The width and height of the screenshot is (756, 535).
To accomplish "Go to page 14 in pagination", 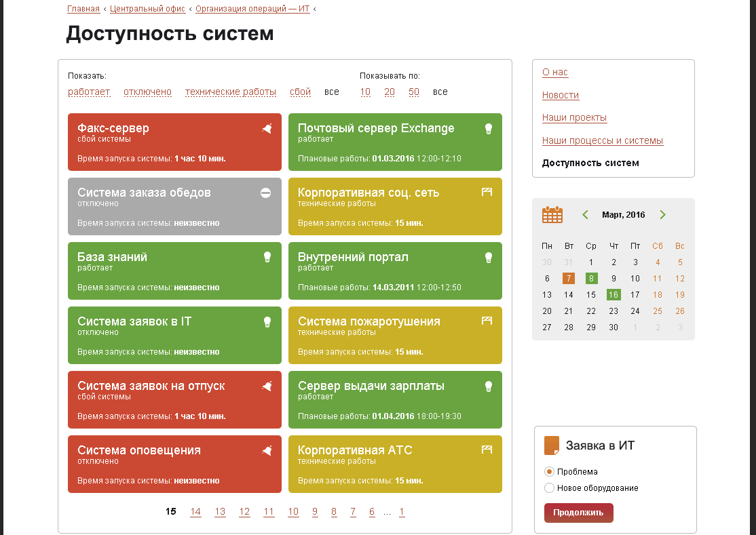I will (195, 512).
